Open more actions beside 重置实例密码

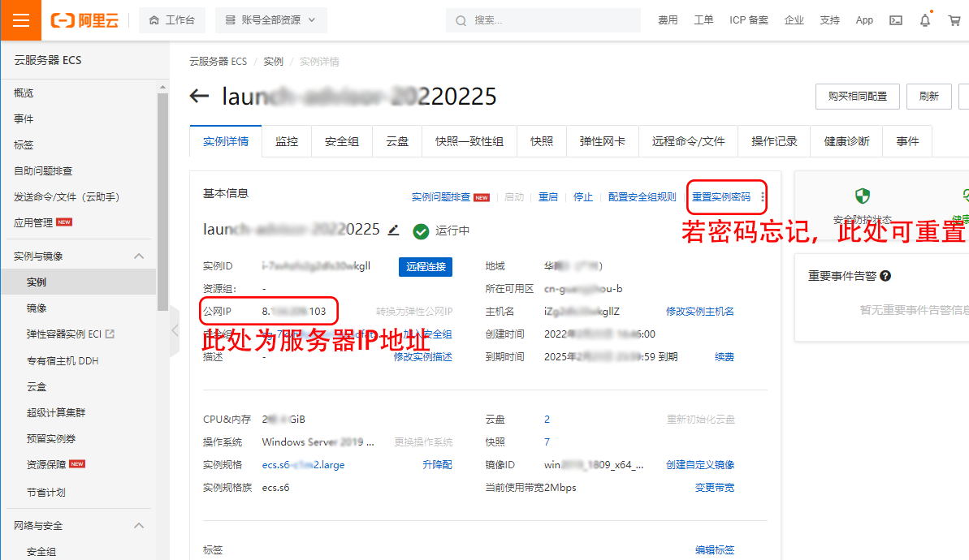[x=762, y=197]
